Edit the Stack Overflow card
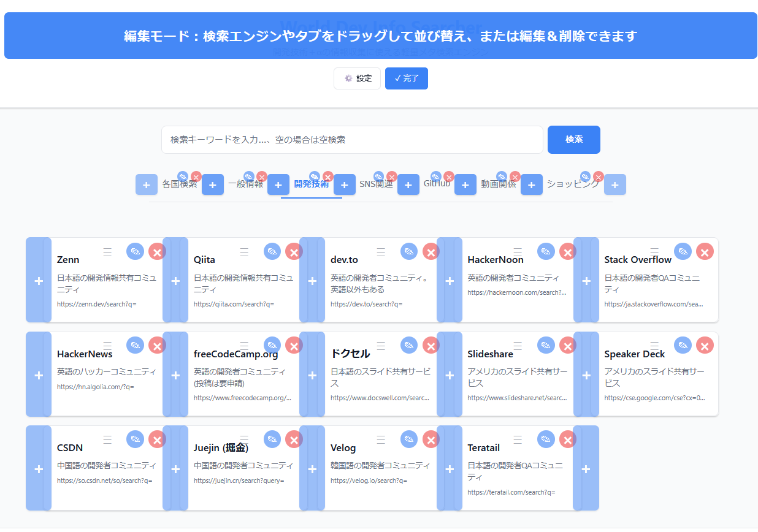758x532 pixels. (683, 251)
